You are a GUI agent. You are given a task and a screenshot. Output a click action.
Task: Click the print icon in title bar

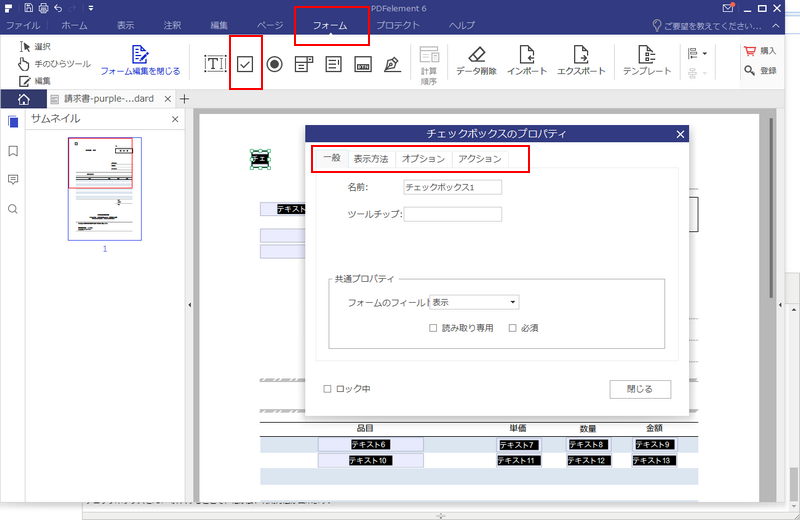click(43, 8)
